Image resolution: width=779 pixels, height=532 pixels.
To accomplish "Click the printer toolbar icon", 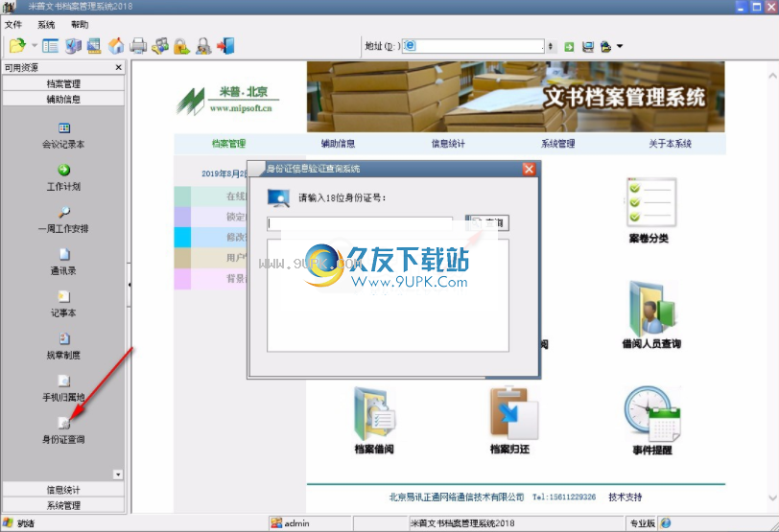I will point(138,46).
